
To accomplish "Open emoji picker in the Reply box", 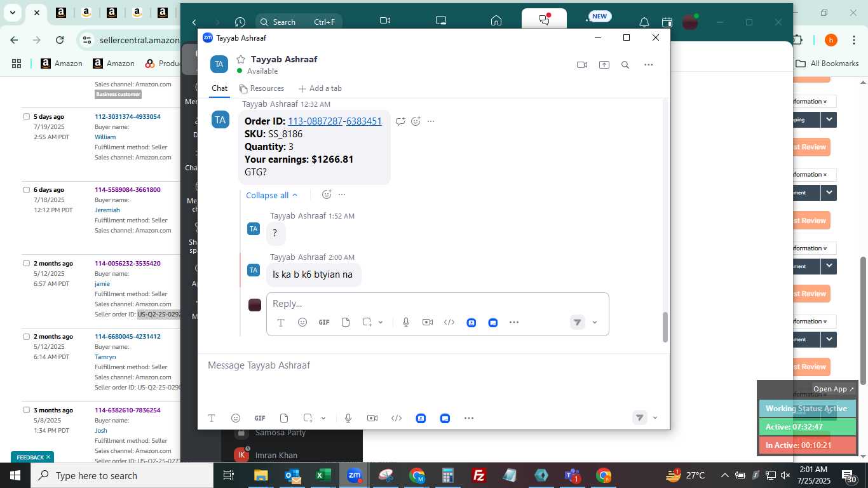I will pos(302,322).
